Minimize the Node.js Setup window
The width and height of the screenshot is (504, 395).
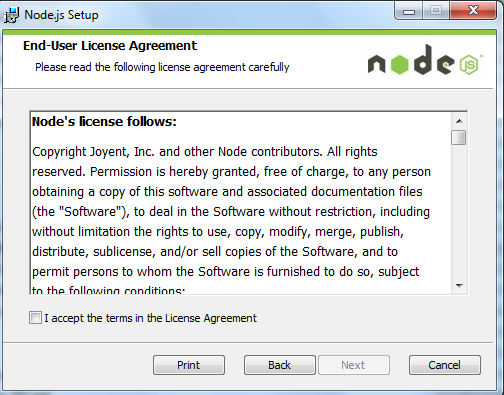(x=409, y=11)
